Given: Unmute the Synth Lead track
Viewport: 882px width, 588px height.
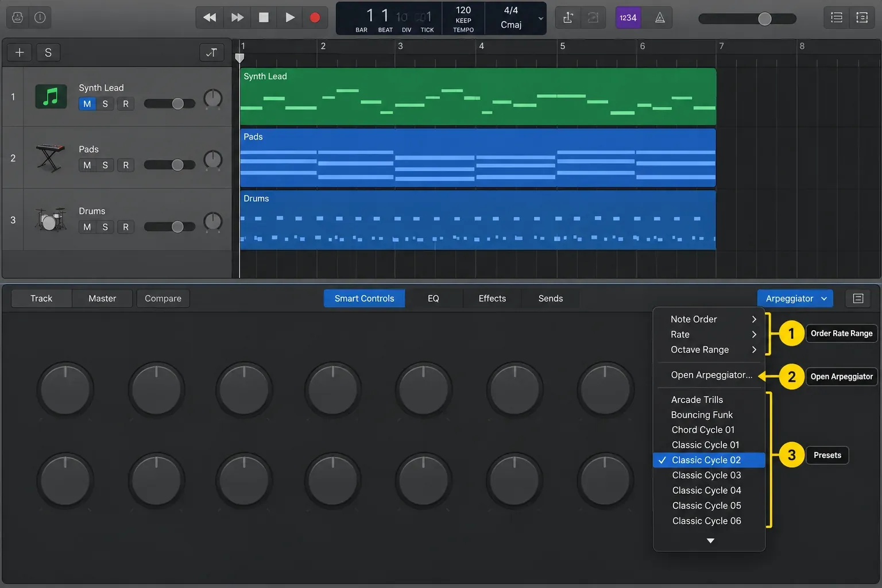Looking at the screenshot, I should click(x=87, y=104).
